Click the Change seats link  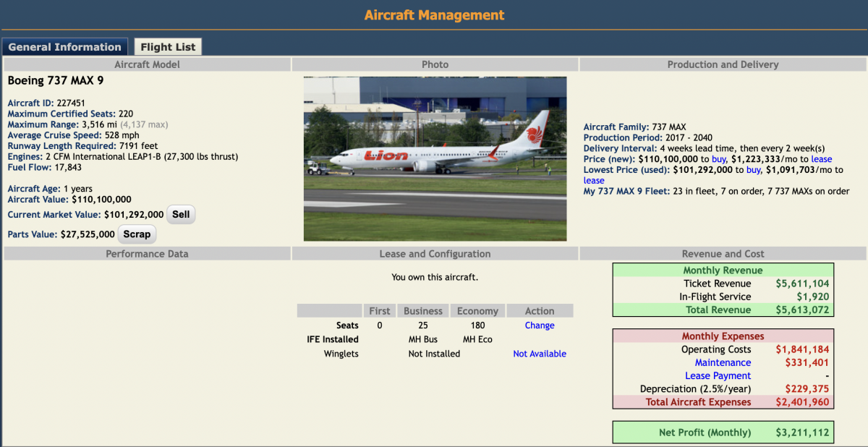tap(540, 325)
